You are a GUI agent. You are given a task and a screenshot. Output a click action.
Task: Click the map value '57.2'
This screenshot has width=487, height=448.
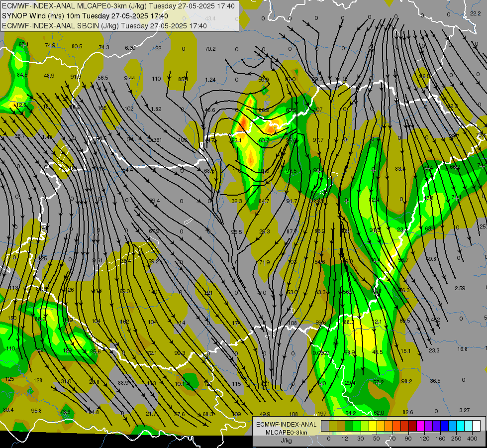click(378, 383)
